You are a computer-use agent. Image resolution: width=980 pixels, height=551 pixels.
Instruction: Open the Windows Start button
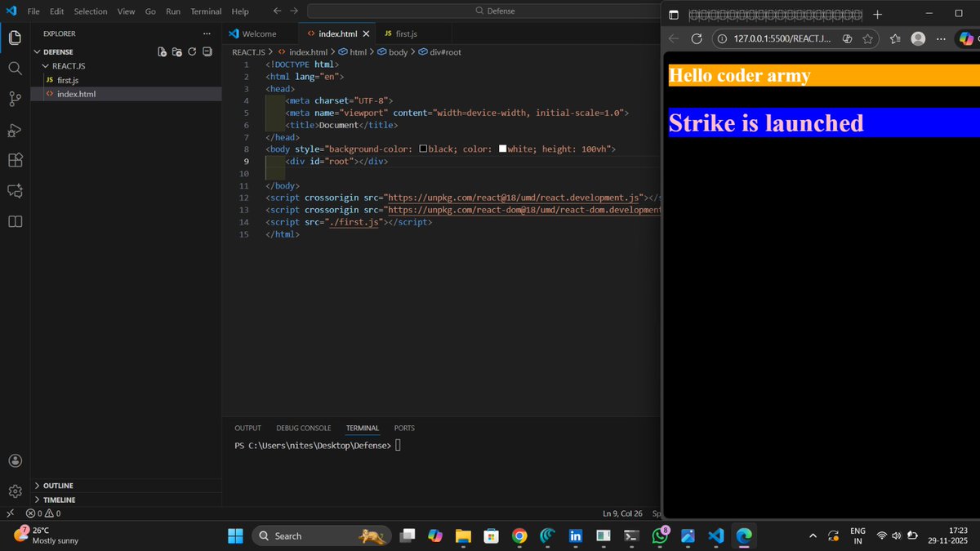pyautogui.click(x=235, y=535)
